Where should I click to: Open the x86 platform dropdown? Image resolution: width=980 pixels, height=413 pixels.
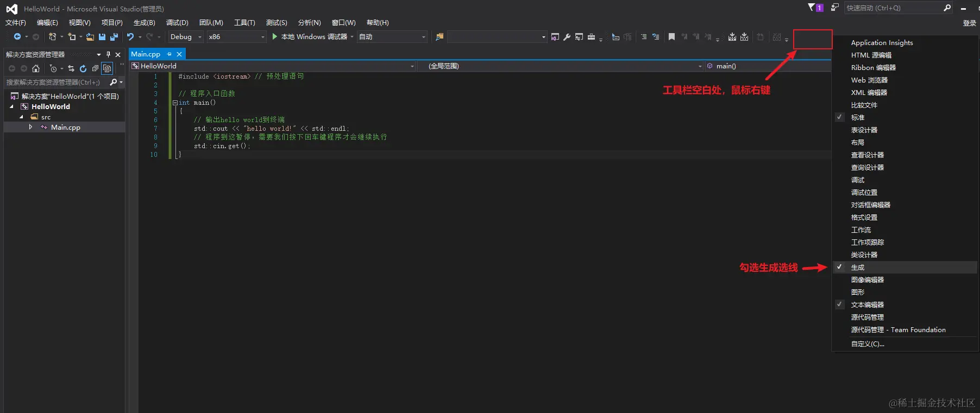point(236,37)
